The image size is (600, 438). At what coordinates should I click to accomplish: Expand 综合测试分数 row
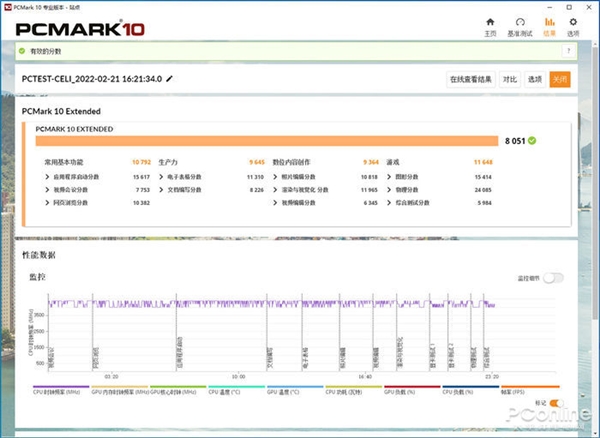389,203
